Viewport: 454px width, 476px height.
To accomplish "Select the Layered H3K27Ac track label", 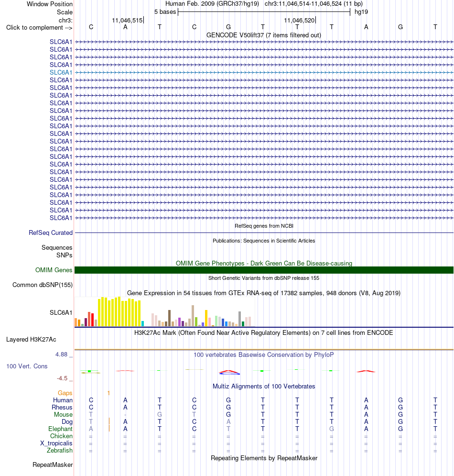I will [31, 340].
